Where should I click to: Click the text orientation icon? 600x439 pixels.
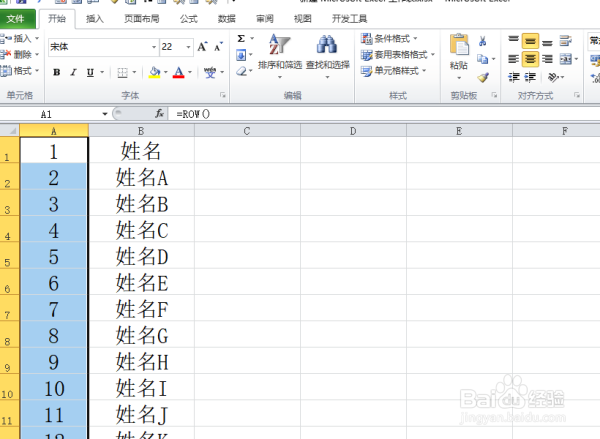coord(553,78)
